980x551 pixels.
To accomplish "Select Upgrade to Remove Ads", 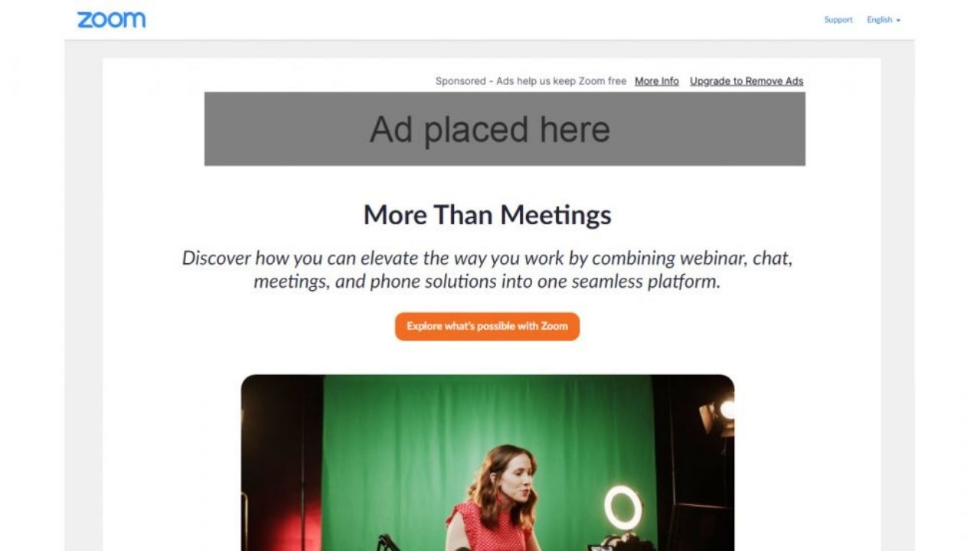I will point(746,81).
